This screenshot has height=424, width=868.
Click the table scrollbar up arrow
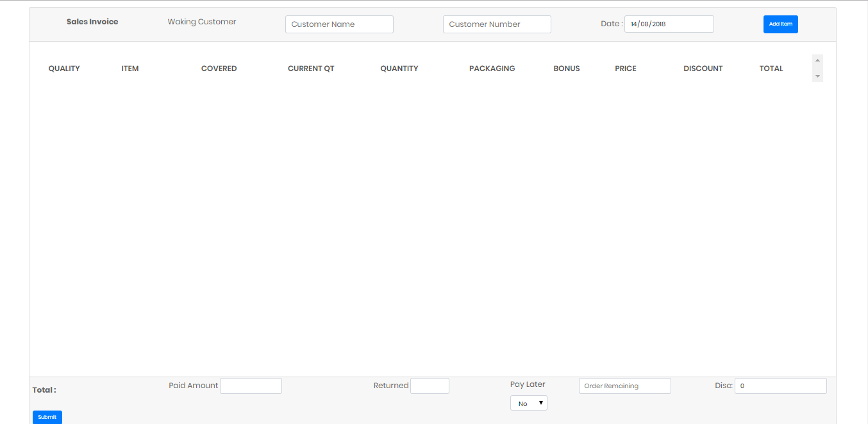[817, 60]
